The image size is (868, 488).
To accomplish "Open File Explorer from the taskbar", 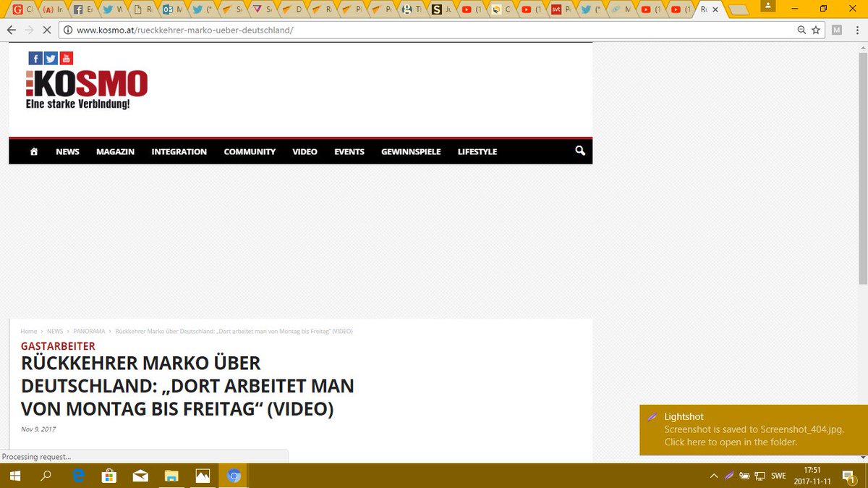I will click(x=172, y=476).
